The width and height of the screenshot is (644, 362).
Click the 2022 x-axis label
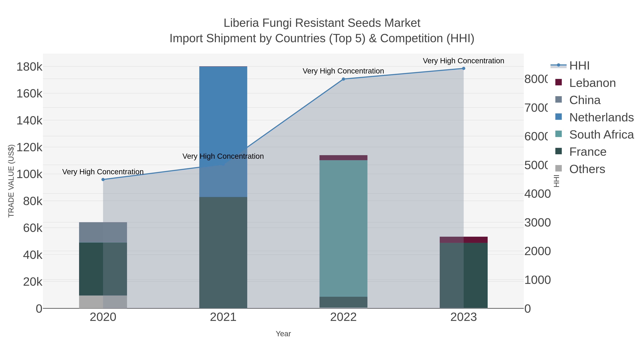coord(343,317)
